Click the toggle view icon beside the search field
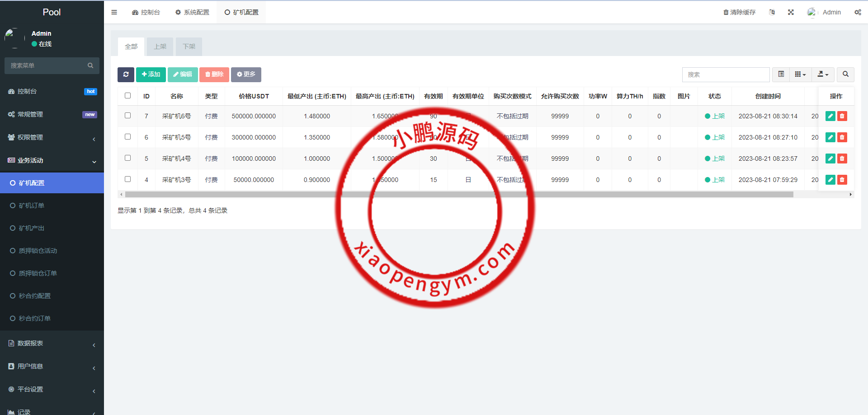 coord(780,75)
